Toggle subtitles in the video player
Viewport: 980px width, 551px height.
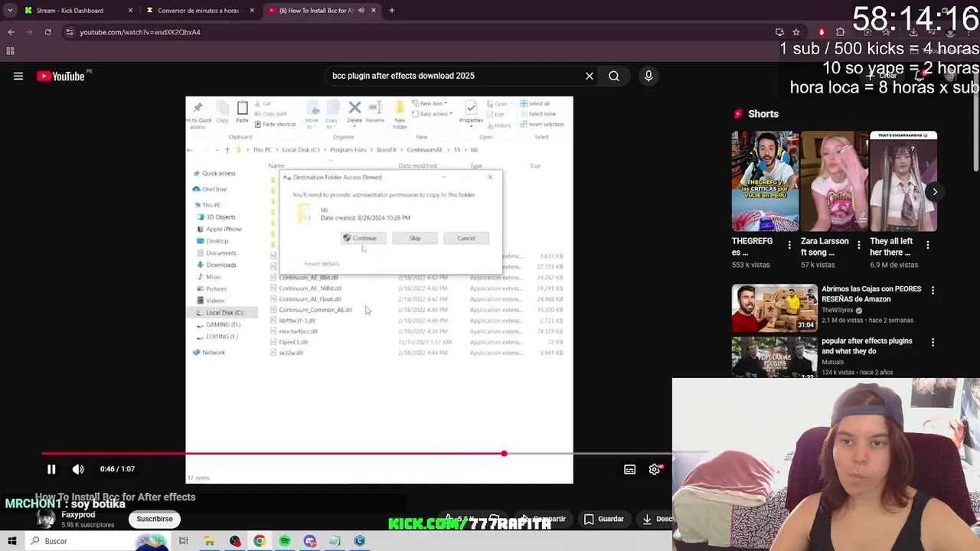[x=629, y=469]
